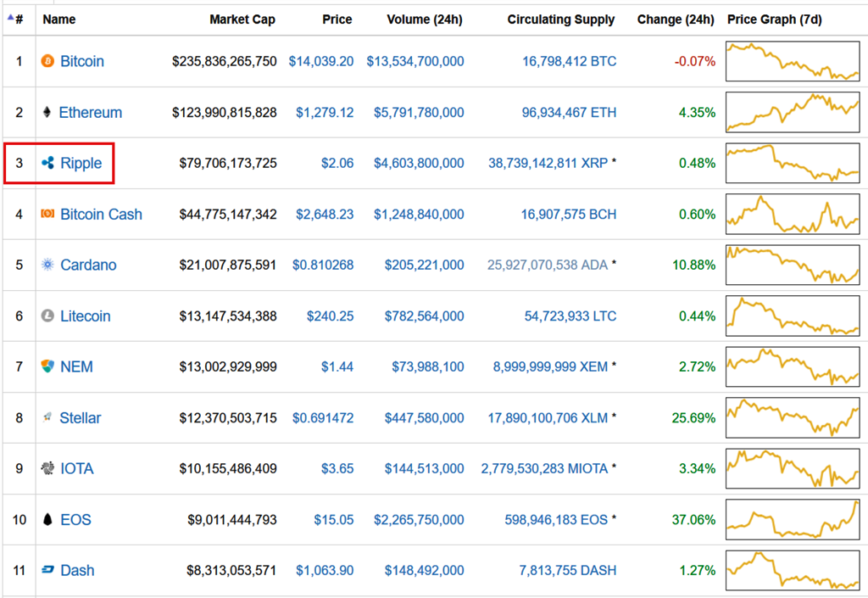Open the Cardano coin page link

pos(88,265)
